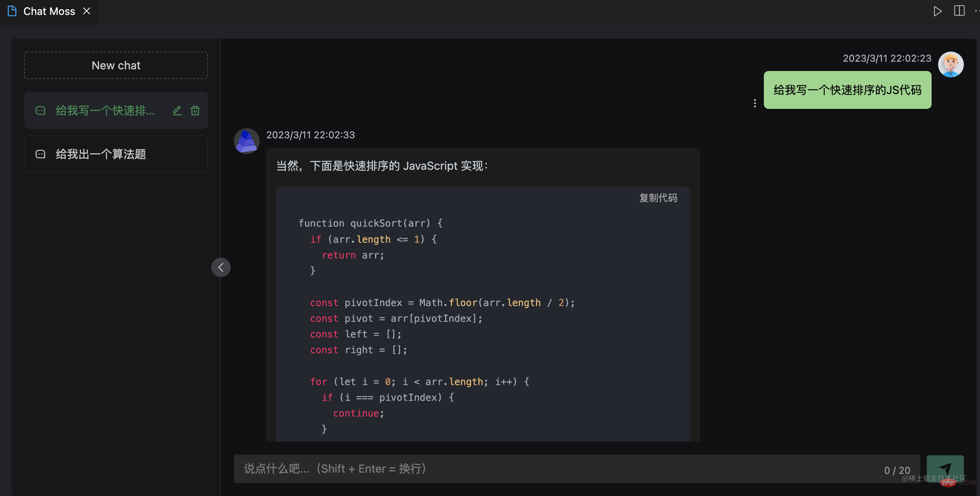The image size is (980, 496).
Task: Click the green user message bubble
Action: 847,90
